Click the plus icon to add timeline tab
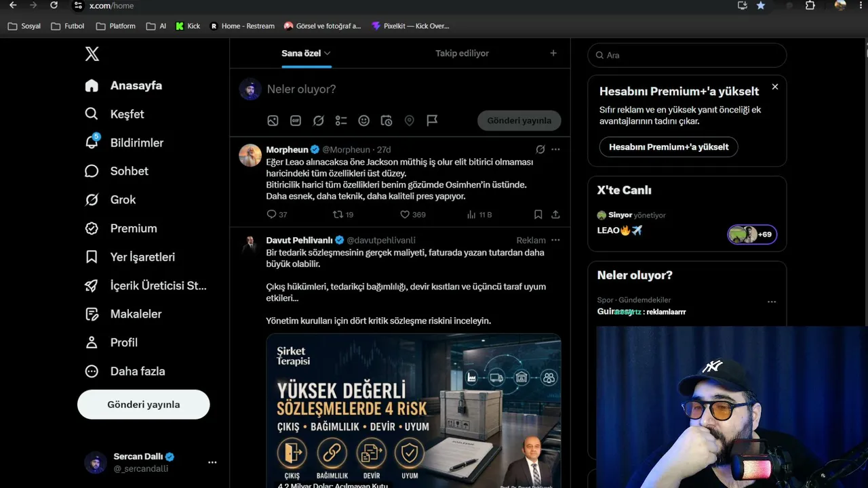This screenshot has height=488, width=868. pyautogui.click(x=553, y=53)
